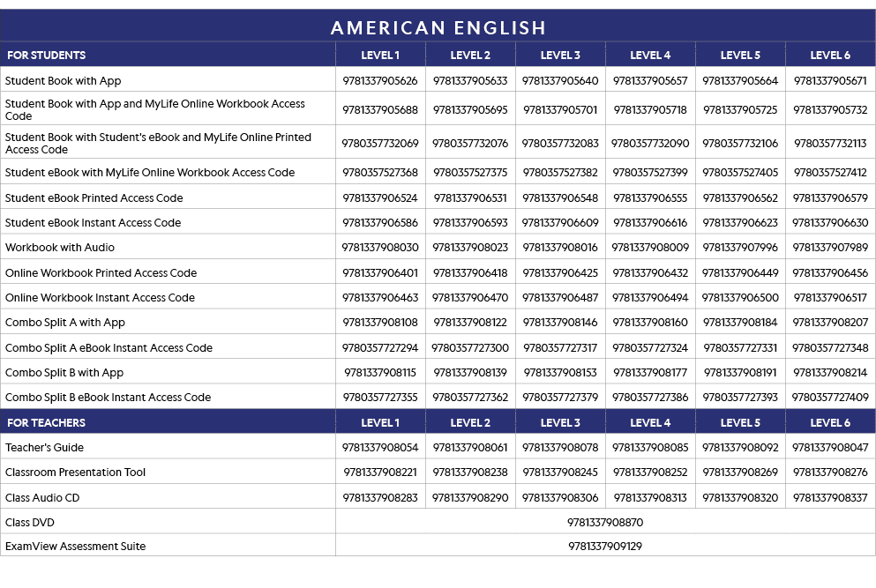Select ISBN 9780357727409 in Combo Split B eBook row
Image resolution: width=876 pixels, height=588 pixels.
pyautogui.click(x=830, y=398)
